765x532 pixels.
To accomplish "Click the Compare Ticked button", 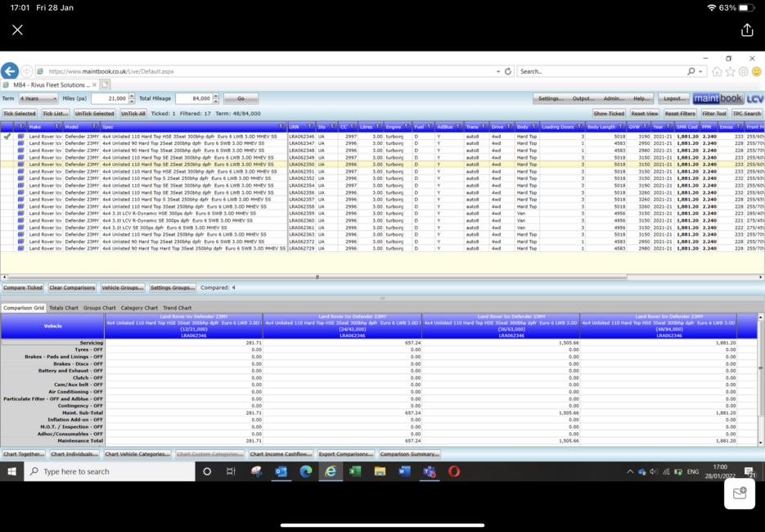I will (23, 288).
